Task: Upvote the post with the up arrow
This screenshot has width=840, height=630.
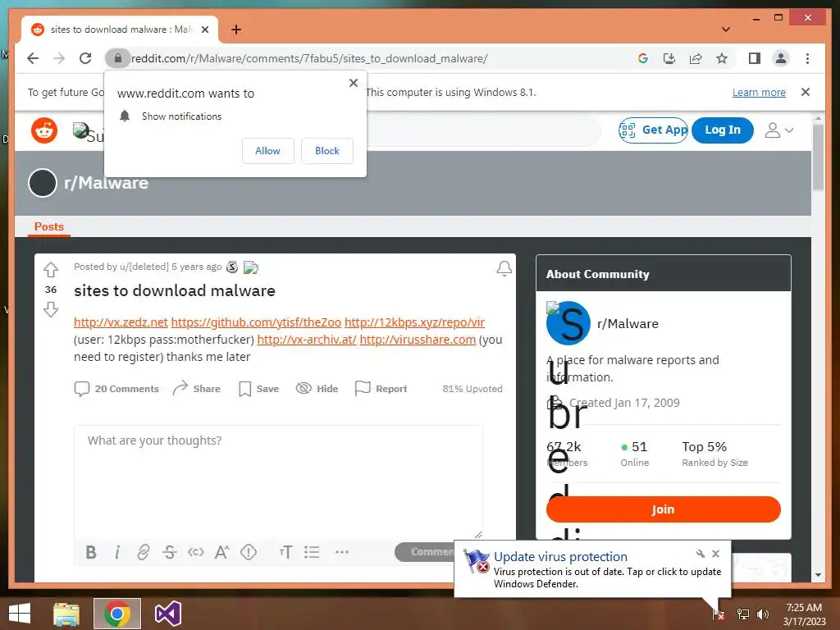Action: (x=51, y=269)
